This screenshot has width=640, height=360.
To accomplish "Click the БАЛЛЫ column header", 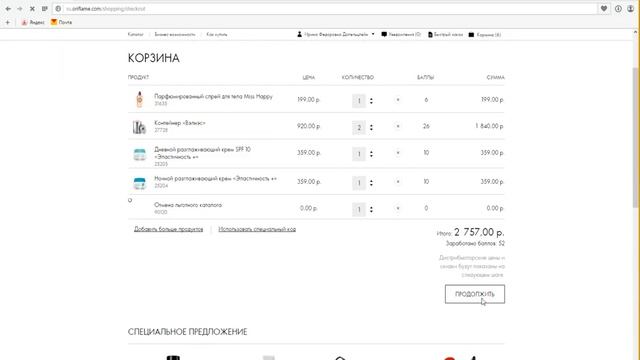I will (425, 77).
